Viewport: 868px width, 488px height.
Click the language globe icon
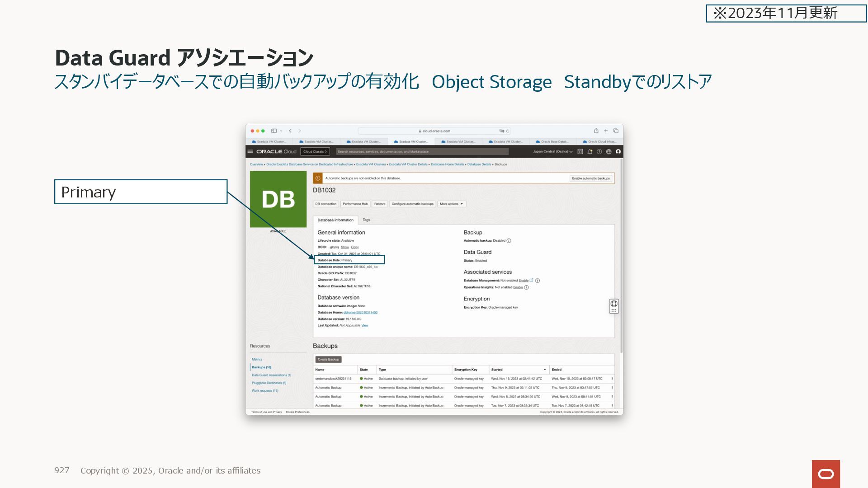point(609,152)
